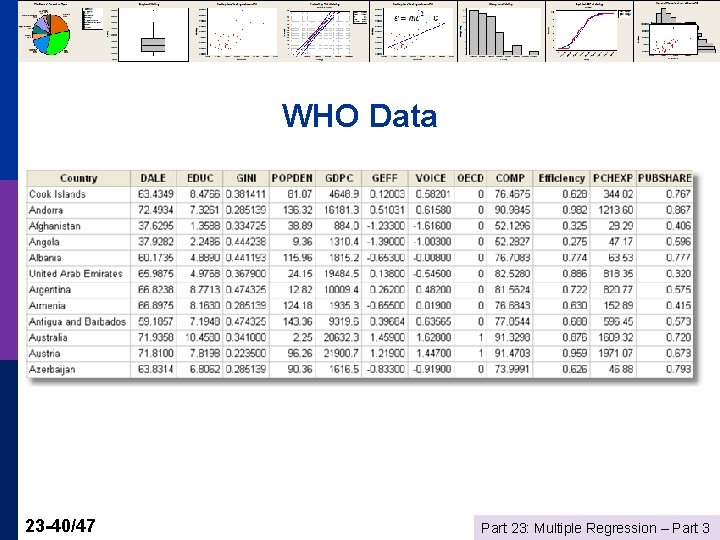Select the EDUC column header
The image size is (720, 540).
point(200,178)
